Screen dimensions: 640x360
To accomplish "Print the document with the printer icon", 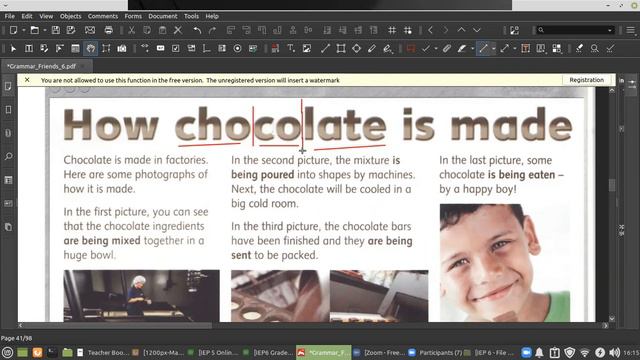I will click(x=108, y=30).
